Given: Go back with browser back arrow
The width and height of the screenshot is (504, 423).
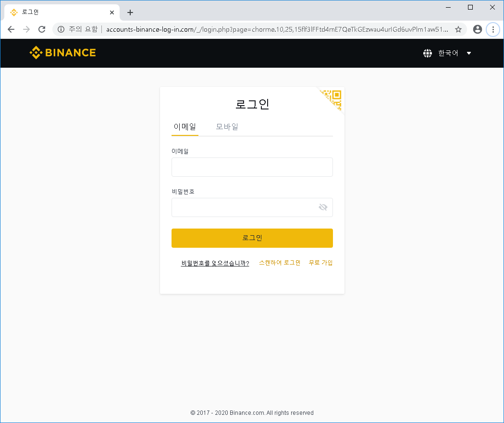Looking at the screenshot, I should coord(11,30).
